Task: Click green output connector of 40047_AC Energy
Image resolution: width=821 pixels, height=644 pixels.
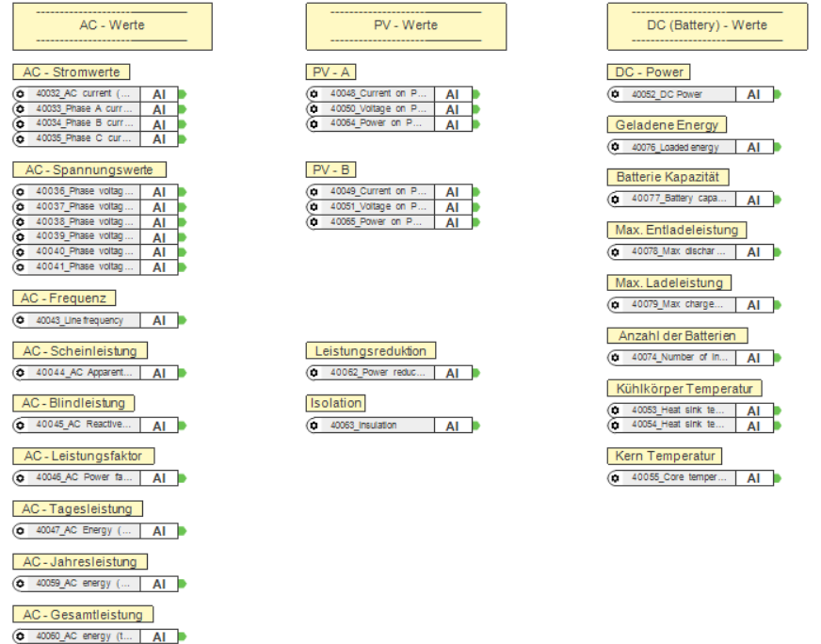Action: click(183, 531)
